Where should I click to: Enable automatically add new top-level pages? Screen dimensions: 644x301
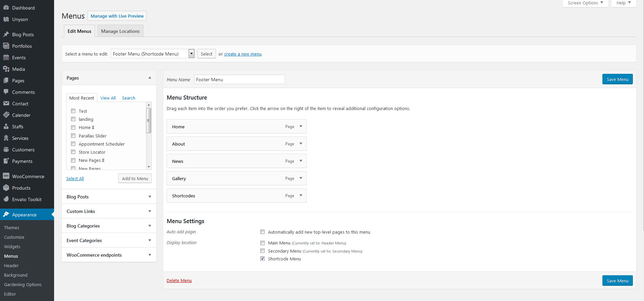(x=262, y=232)
